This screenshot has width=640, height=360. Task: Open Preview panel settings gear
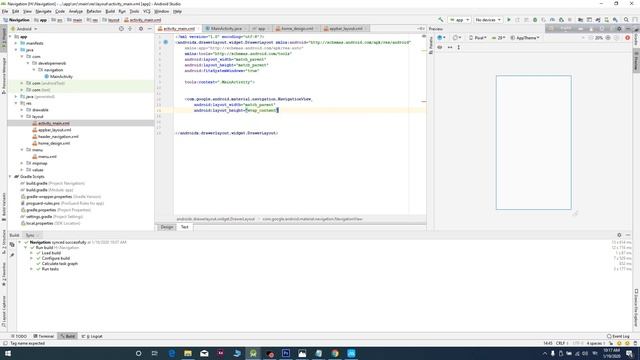click(x=619, y=29)
